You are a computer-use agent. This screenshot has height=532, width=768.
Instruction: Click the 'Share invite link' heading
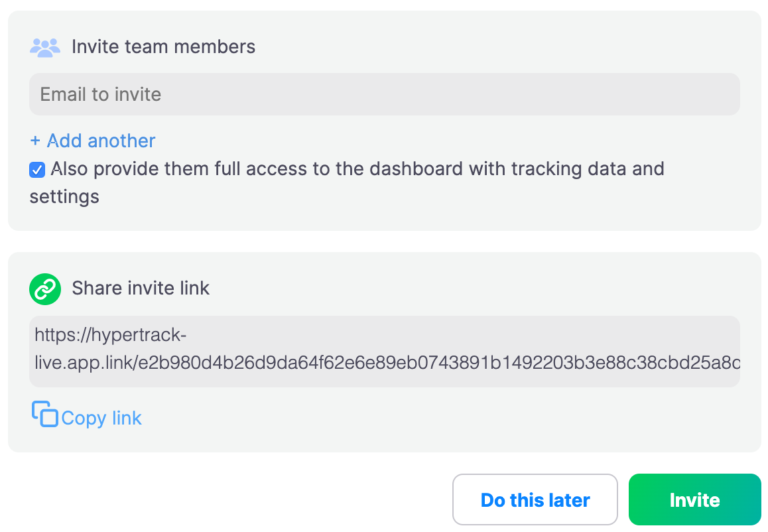[141, 288]
